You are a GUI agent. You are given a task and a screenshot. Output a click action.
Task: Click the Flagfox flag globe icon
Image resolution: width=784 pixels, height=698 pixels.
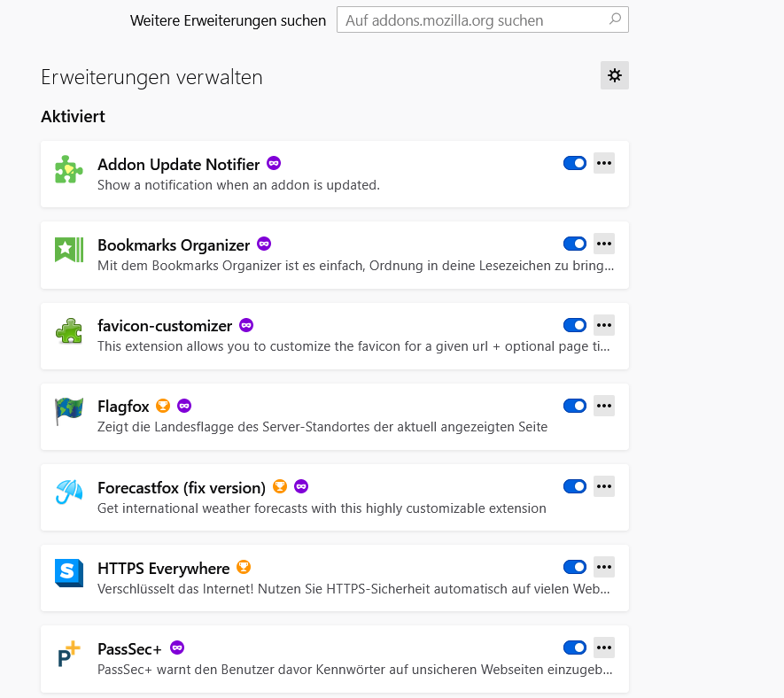coord(68,413)
